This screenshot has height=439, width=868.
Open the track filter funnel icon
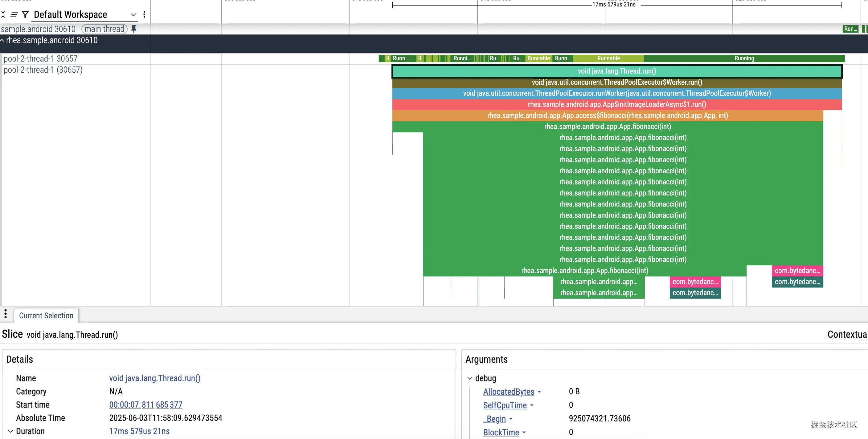tap(25, 14)
